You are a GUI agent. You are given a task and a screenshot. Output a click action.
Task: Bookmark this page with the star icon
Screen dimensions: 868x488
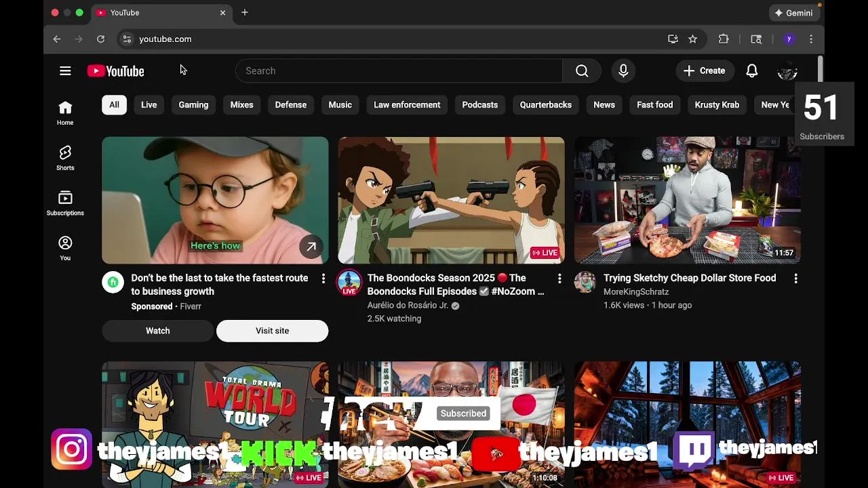(692, 39)
